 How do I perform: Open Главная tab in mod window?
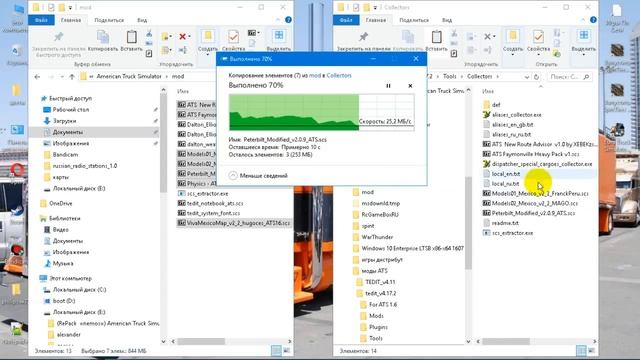point(71,20)
